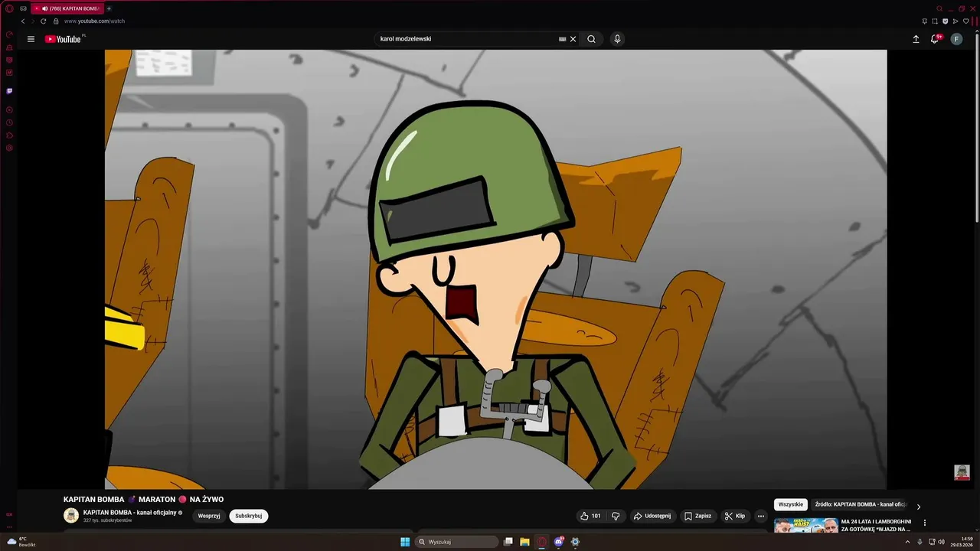Clear the YouTube search query
The height and width of the screenshot is (551, 980).
573,39
